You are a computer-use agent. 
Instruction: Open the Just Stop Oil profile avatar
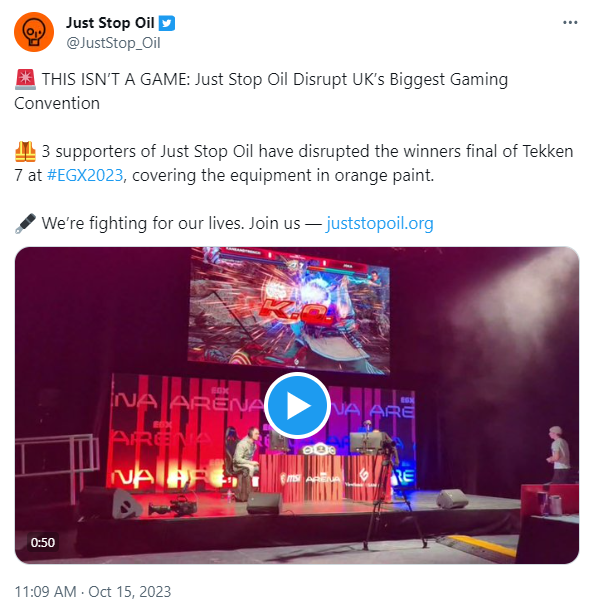[34, 32]
